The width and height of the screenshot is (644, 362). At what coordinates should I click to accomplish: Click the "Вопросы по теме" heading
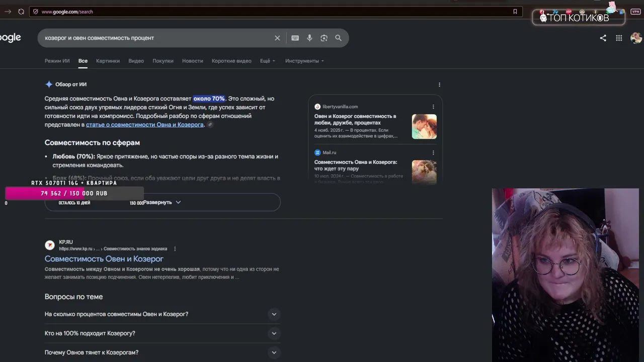coord(73,297)
